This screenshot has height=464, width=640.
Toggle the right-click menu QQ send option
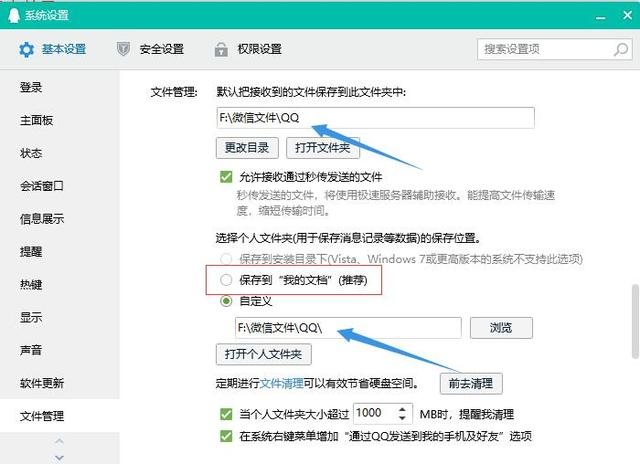pos(226,436)
